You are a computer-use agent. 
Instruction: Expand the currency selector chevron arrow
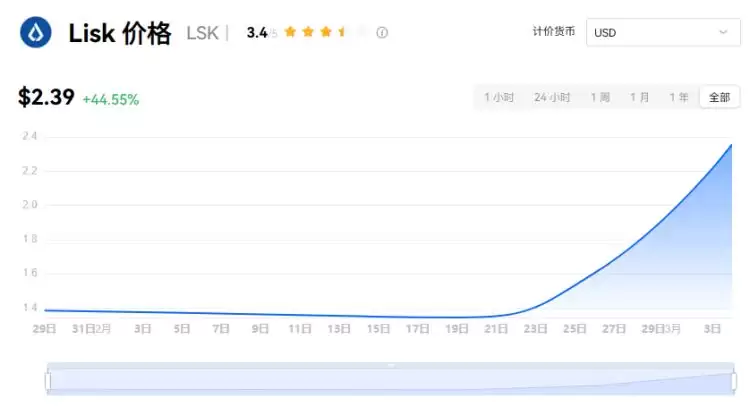[x=723, y=32]
